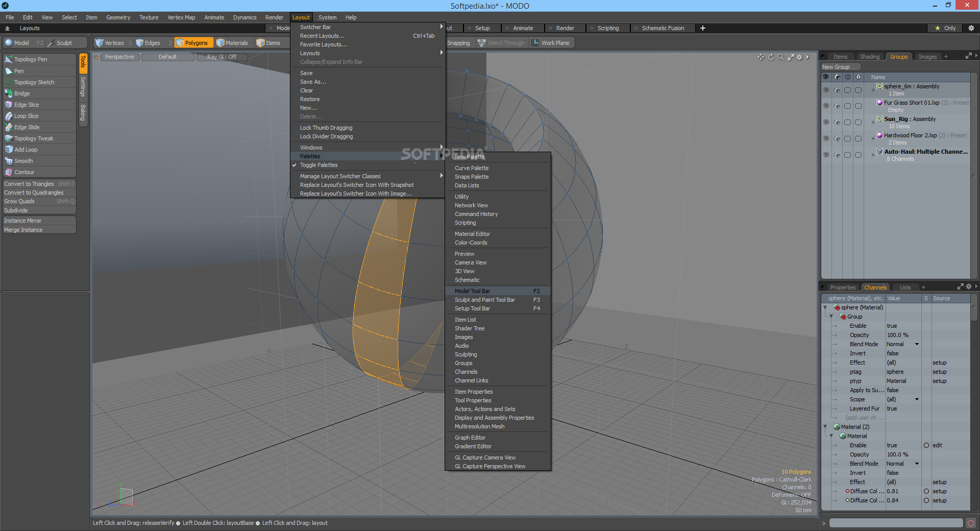Select the Edge Slice tool
The width and height of the screenshot is (980, 531).
point(39,105)
